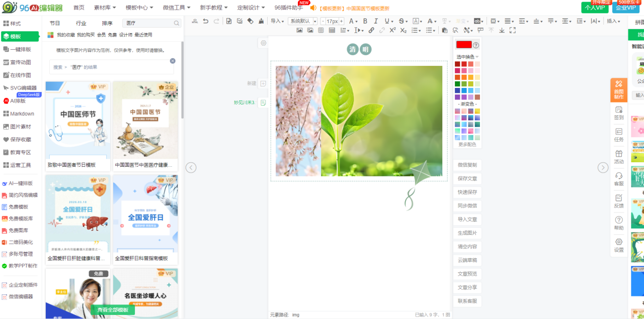This screenshot has width=644, height=319.
Task: Click the undo arrow in the toolbar
Action: tap(205, 21)
